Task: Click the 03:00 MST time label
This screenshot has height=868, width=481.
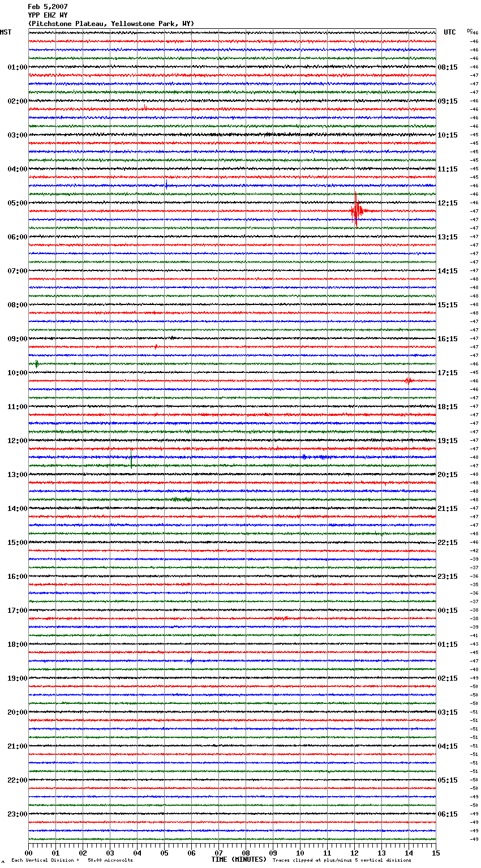Action: (x=18, y=135)
